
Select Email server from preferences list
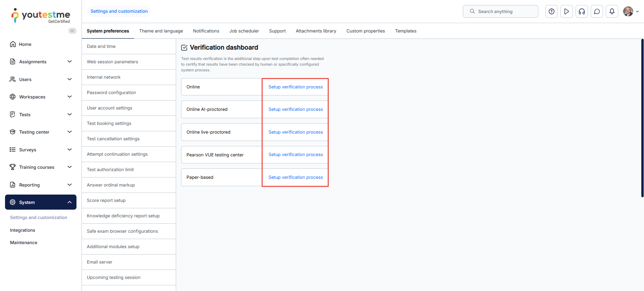pos(100,262)
